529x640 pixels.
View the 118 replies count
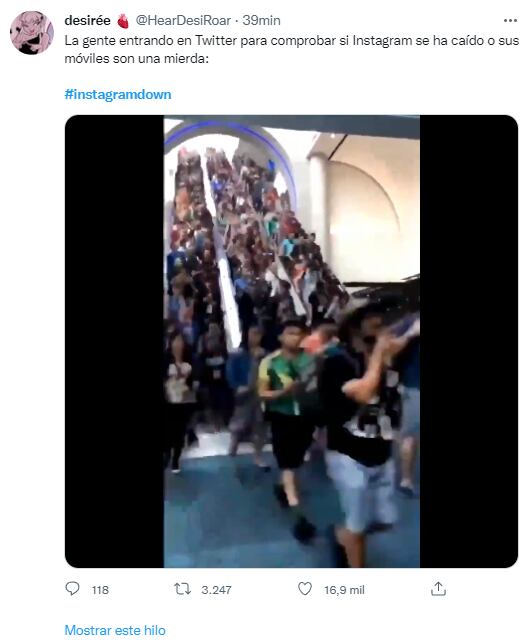coord(100,590)
